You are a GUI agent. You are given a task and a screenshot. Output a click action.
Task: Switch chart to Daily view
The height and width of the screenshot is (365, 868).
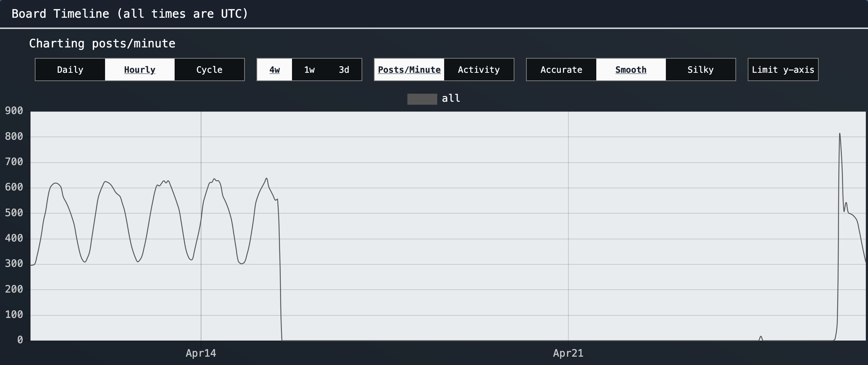click(70, 70)
